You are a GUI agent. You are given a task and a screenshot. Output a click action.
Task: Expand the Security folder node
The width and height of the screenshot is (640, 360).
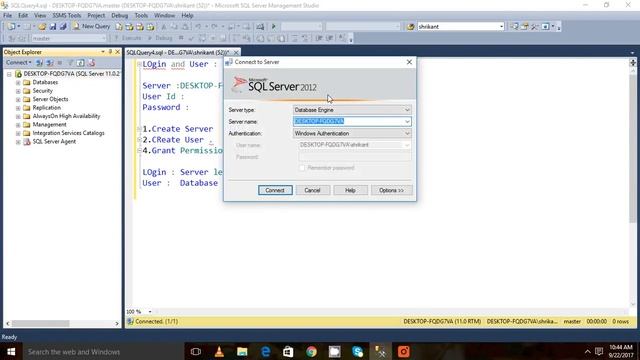pos(18,91)
